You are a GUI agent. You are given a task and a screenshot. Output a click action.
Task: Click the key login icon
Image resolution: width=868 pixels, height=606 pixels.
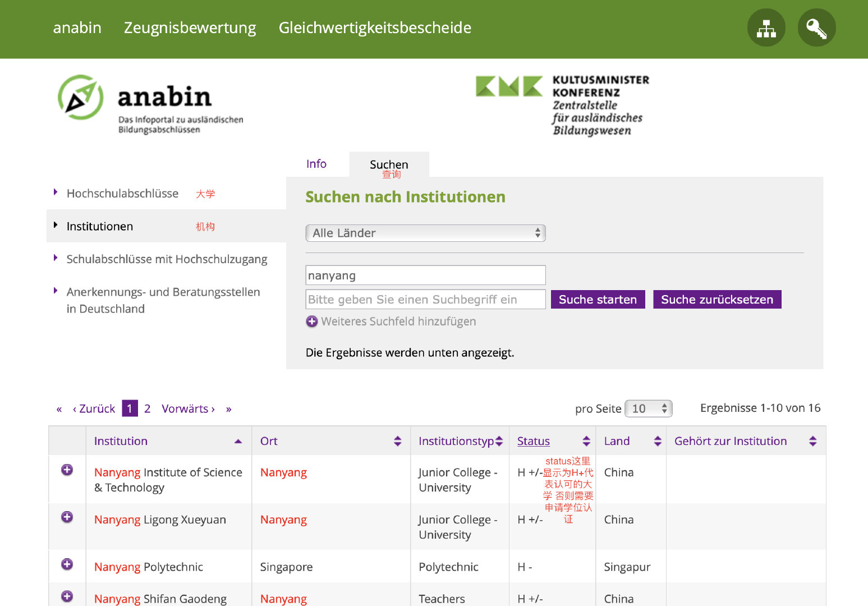(x=816, y=27)
